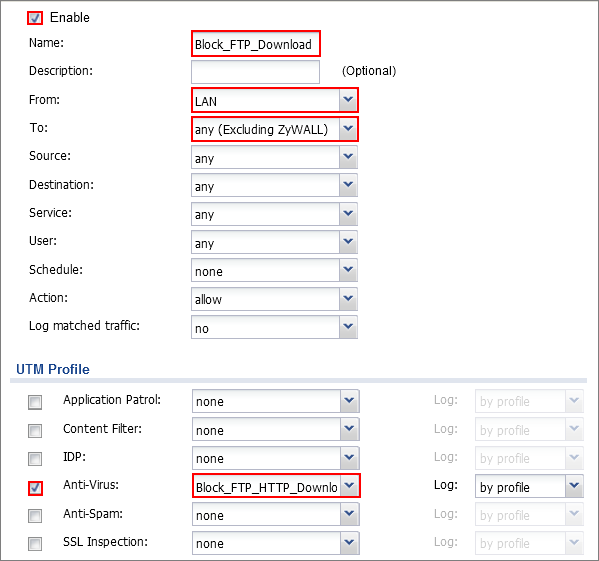Screen dimensions: 599x561
Task: Open the Source address dropdown
Action: pos(274,157)
